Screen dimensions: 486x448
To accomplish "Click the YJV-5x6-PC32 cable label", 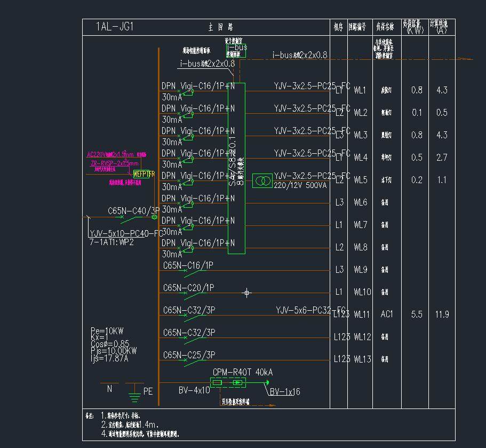I will [310, 310].
